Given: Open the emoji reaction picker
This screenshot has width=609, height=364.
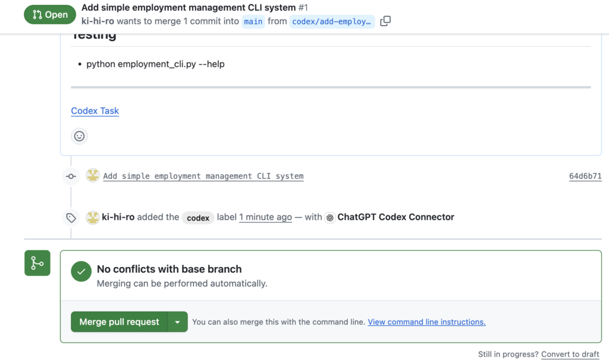Looking at the screenshot, I should pyautogui.click(x=80, y=136).
